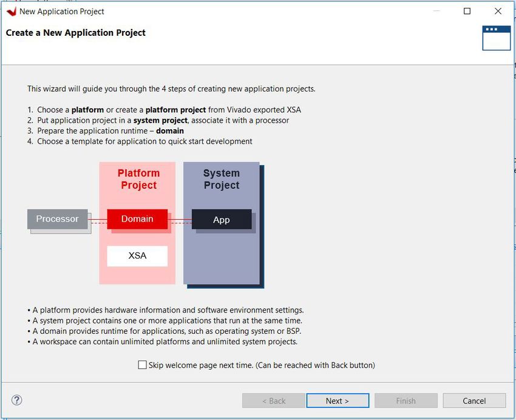516x420 pixels.
Task: Click 'This wizard will guide you' intro text
Action: point(171,89)
